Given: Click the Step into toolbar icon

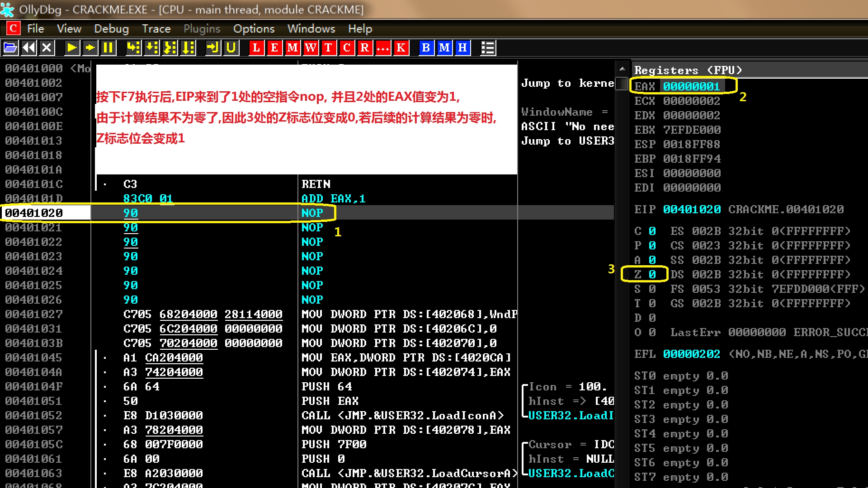Looking at the screenshot, I should pyautogui.click(x=133, y=47).
